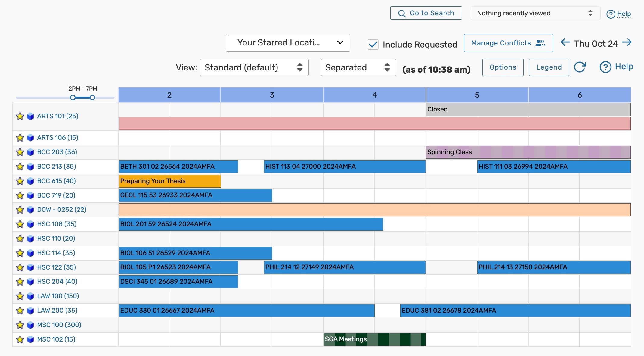
Task: Click the blue location cube icon beside BCC 203
Action: [30, 152]
